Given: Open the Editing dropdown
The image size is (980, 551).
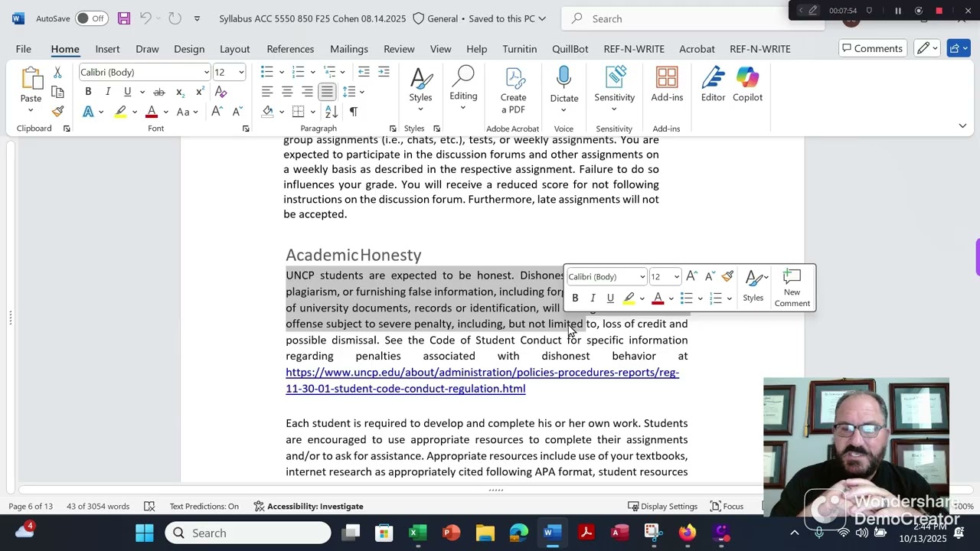Looking at the screenshot, I should [x=463, y=90].
